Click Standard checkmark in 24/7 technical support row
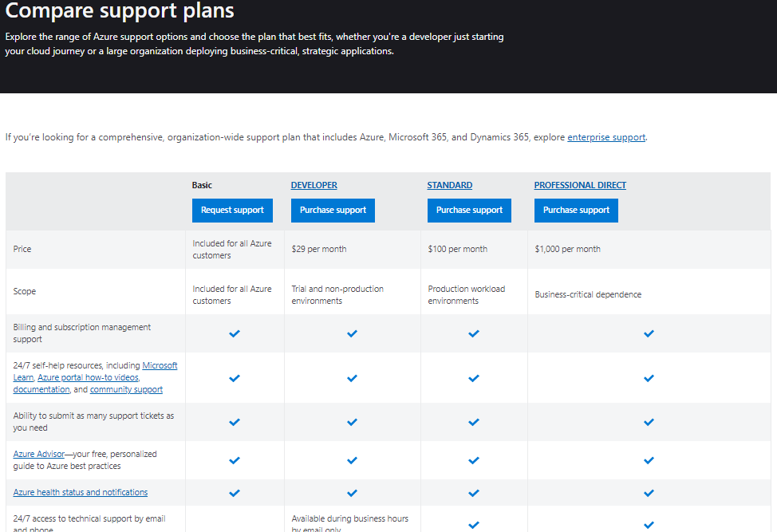 coord(474,525)
